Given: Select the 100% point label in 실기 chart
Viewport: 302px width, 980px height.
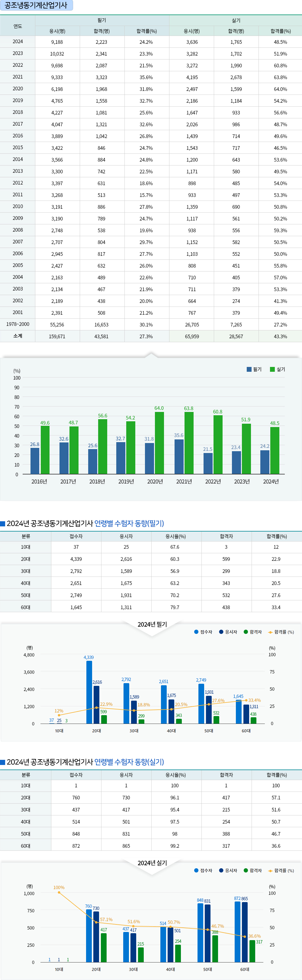Looking at the screenshot, I should (59, 888).
